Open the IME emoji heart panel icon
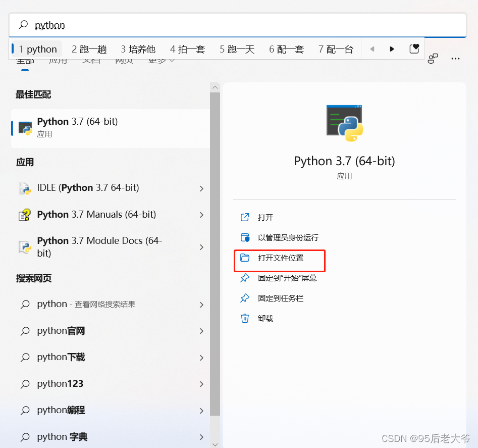The width and height of the screenshot is (478, 448). (x=414, y=49)
